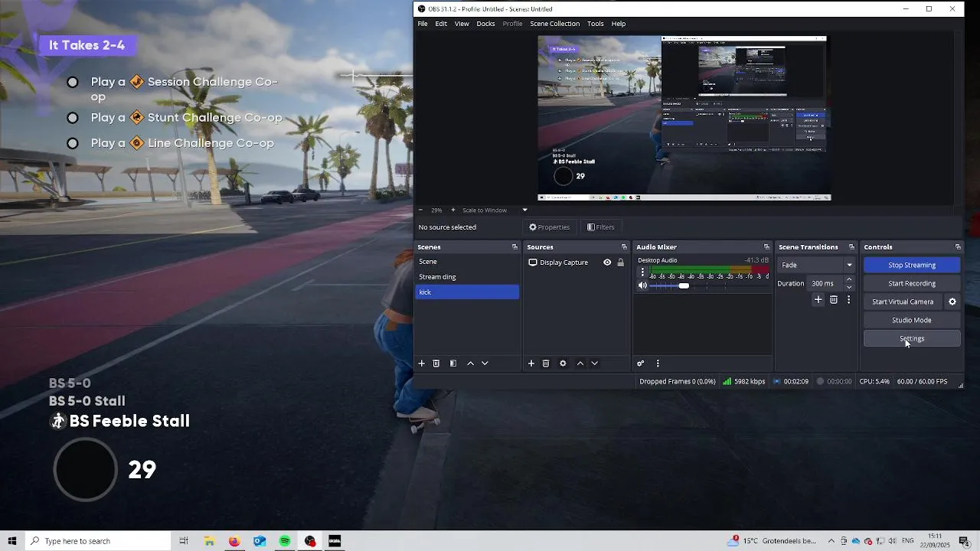Open source properties gear in Sources panel
Viewport: 980px width, 551px height.
[x=563, y=364]
